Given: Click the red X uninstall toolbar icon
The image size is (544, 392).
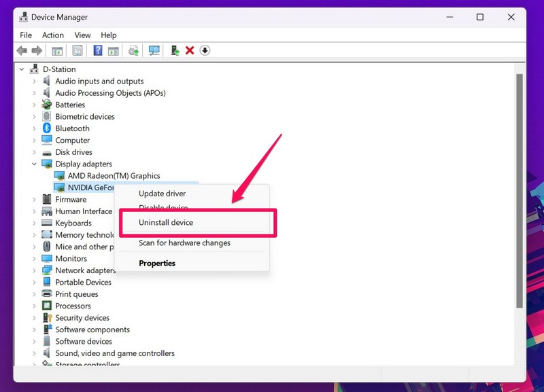Looking at the screenshot, I should (190, 51).
